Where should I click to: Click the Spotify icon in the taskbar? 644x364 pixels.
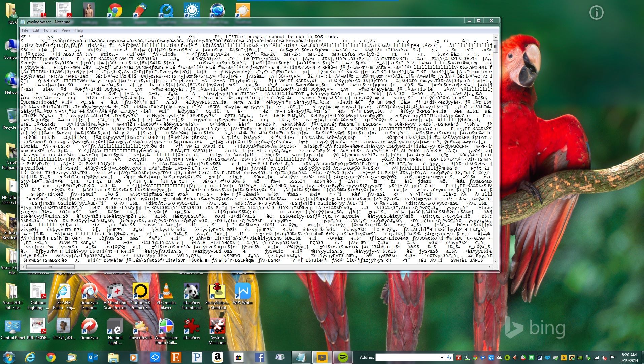[x=343, y=357]
